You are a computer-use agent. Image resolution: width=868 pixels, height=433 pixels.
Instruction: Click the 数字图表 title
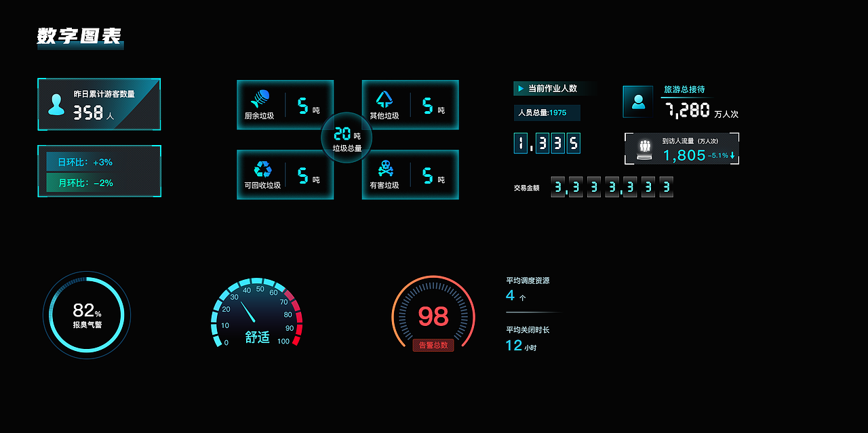pos(80,37)
